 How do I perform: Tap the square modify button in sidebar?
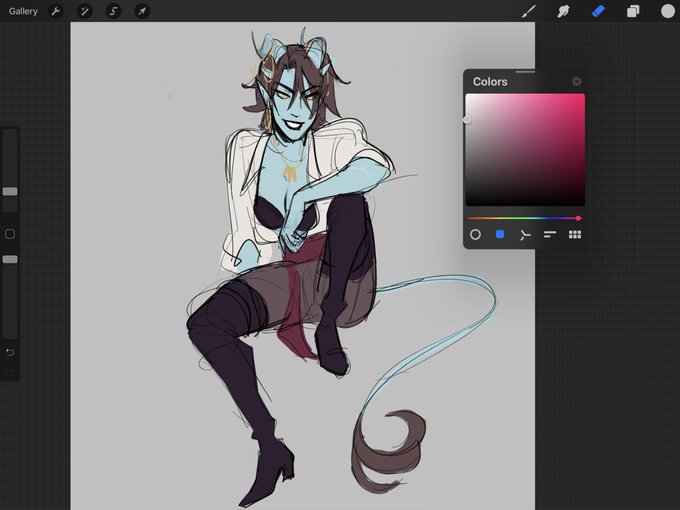(x=10, y=234)
